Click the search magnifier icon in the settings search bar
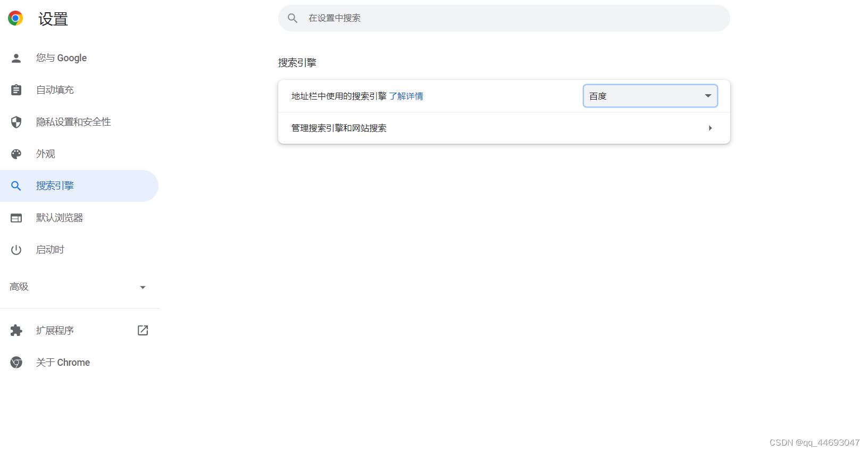868x452 pixels. click(293, 18)
